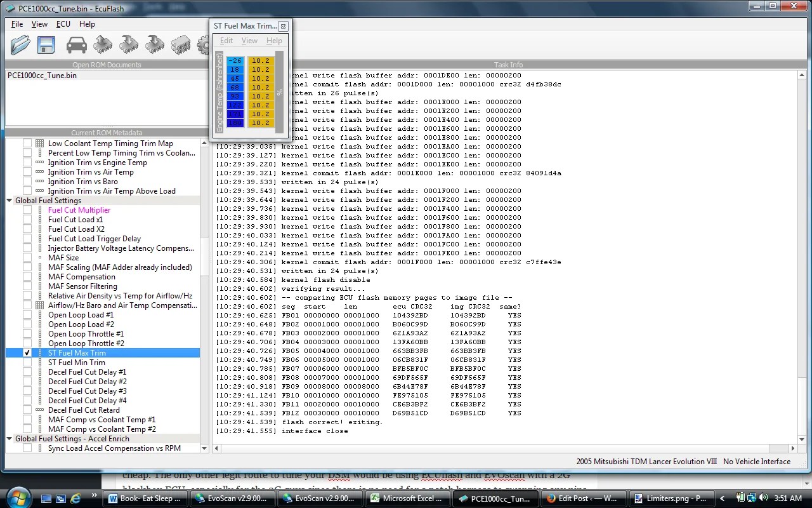This screenshot has height=508, width=812.
Task: Open the Edit menu in ST Fuel Max Trim popup
Action: (226, 41)
